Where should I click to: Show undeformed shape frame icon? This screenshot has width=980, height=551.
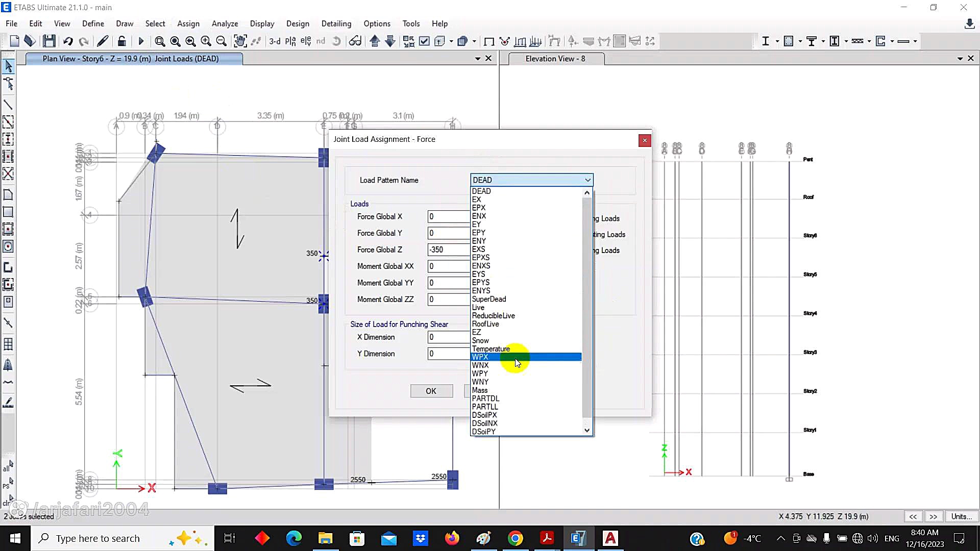coord(489,41)
